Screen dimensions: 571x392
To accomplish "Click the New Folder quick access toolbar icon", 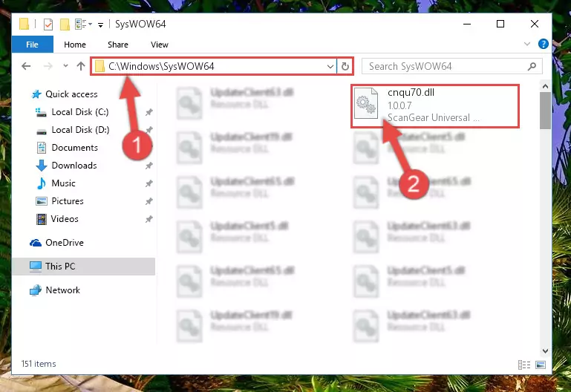I will pyautogui.click(x=65, y=24).
